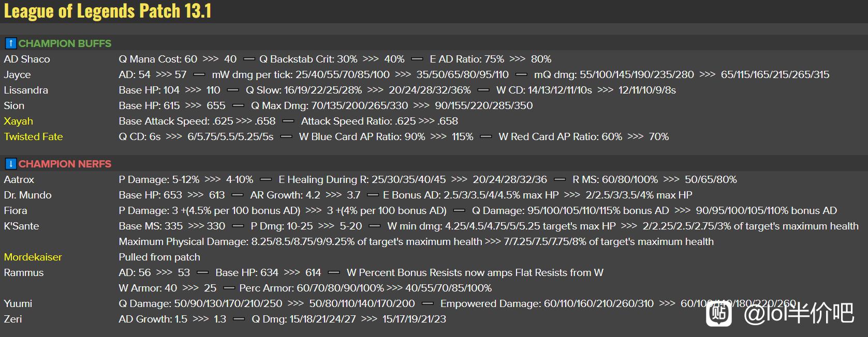Screen dimensions: 868x337
Task: Click the blue down-arrow Champion Nerfs icon
Action: pos(10,164)
